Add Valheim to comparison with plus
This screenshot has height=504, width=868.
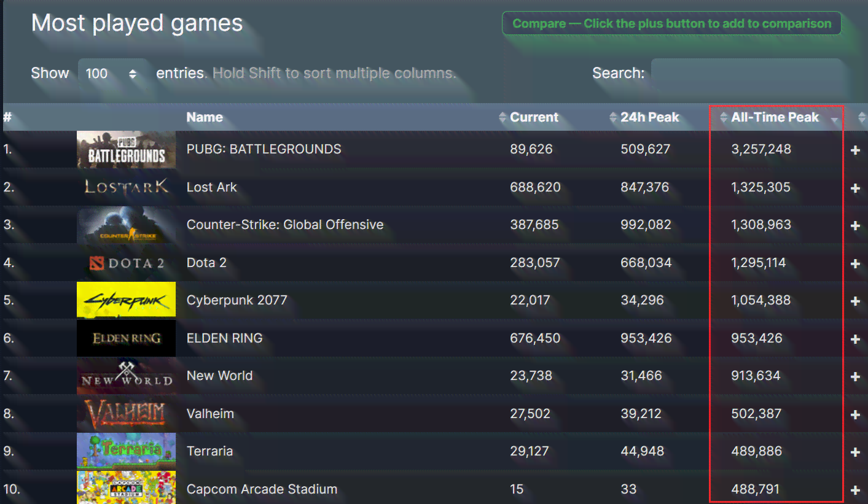point(855,414)
